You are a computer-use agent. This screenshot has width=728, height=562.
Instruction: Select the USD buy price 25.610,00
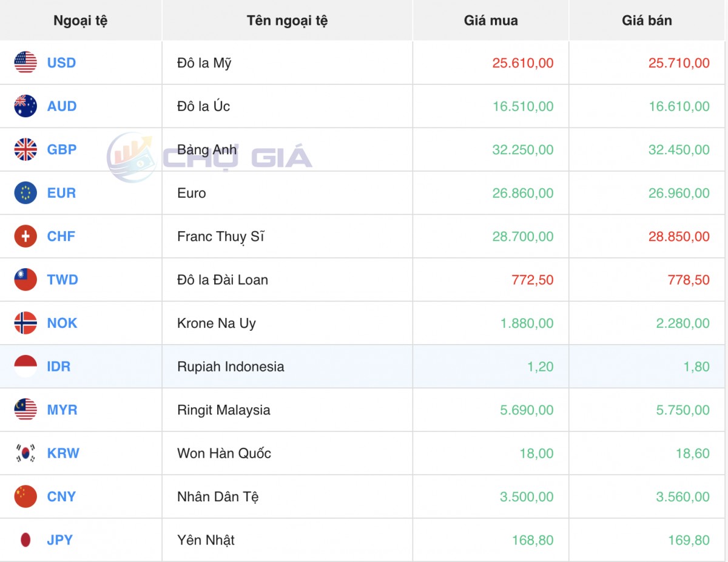tap(522, 63)
